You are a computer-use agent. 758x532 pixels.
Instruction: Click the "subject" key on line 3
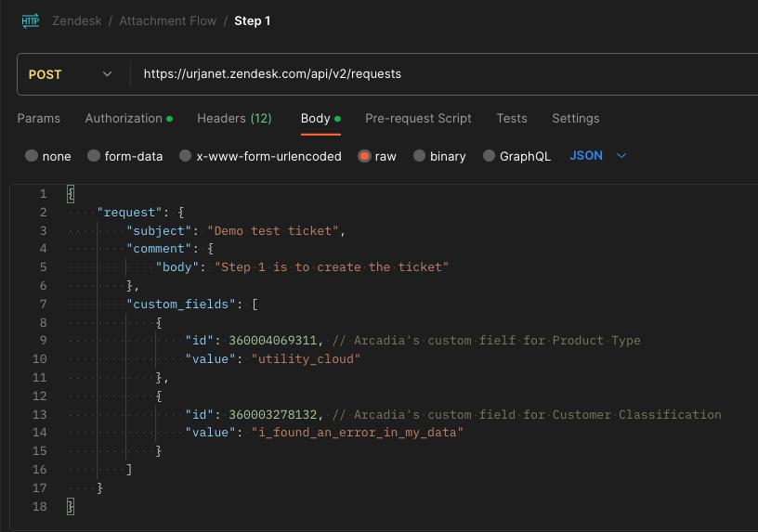pyautogui.click(x=159, y=231)
